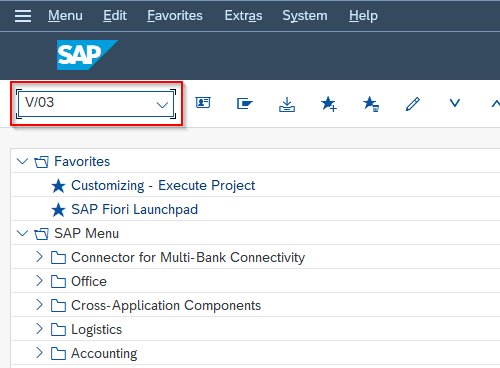Viewport: 500px width, 368px height.
Task: Select the Cross-Application Components label
Action: tap(166, 306)
